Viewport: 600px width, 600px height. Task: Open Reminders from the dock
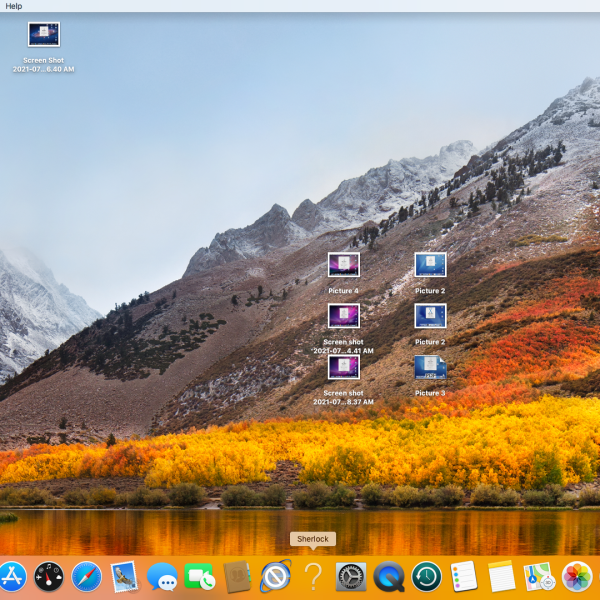463,576
